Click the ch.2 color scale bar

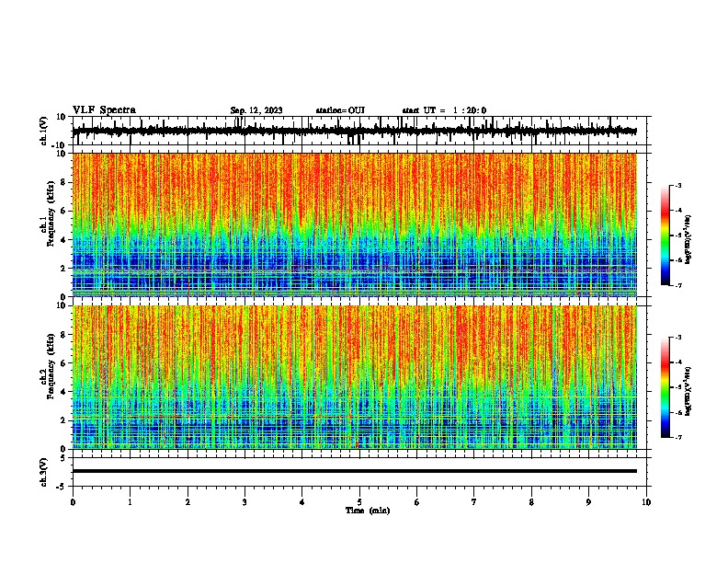(x=665, y=387)
